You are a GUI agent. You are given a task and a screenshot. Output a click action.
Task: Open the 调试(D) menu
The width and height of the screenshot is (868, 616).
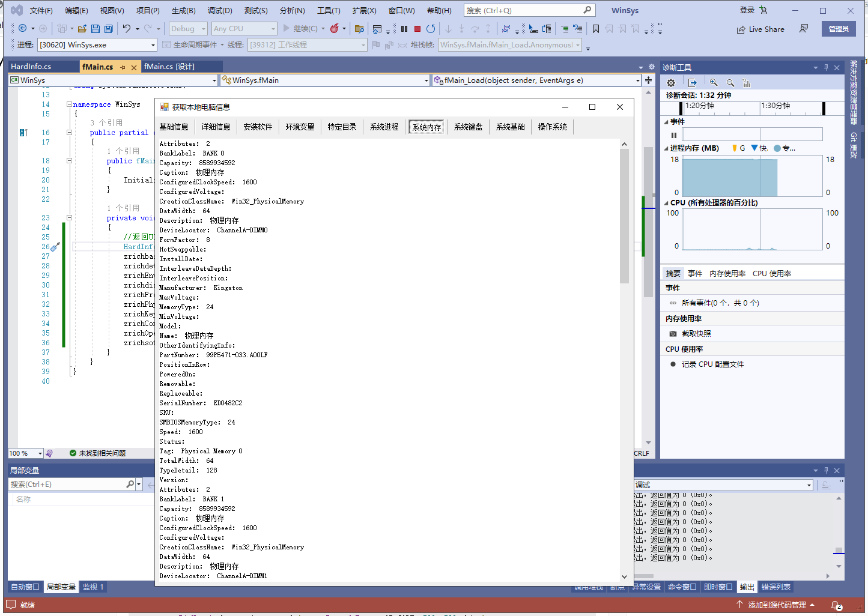click(x=220, y=10)
